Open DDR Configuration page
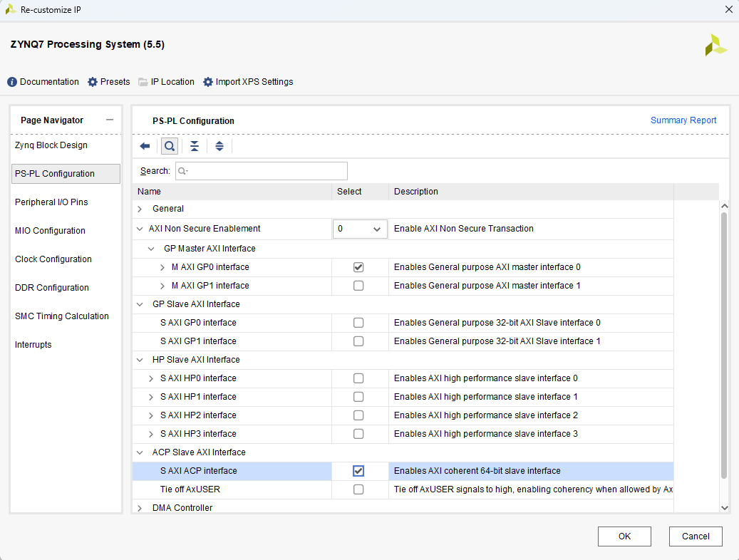This screenshot has height=560, width=739. click(x=52, y=288)
